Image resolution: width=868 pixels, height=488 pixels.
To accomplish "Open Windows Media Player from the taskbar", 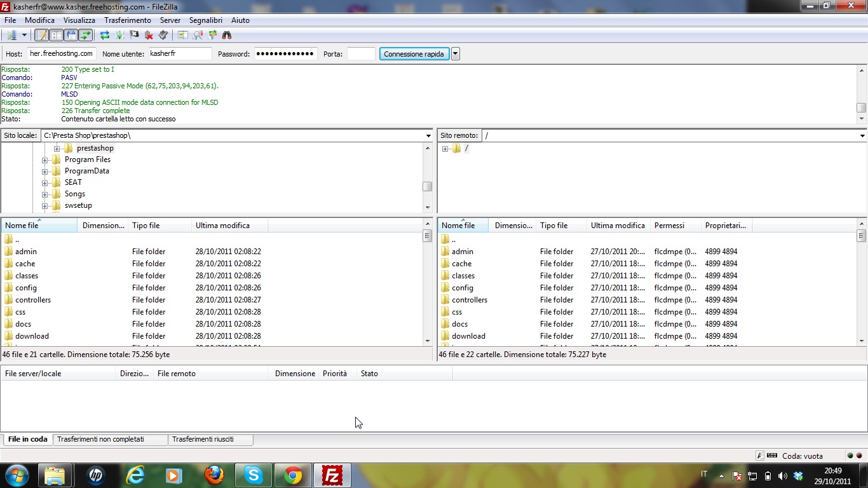I will [173, 475].
